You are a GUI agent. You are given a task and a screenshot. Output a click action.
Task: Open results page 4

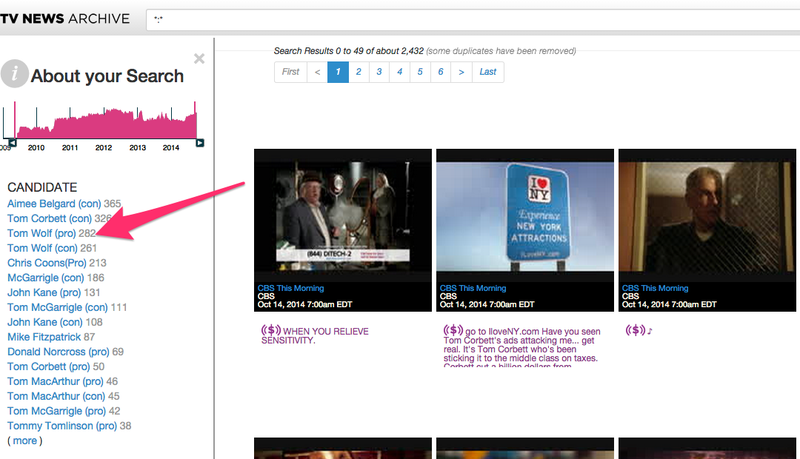[x=399, y=72]
